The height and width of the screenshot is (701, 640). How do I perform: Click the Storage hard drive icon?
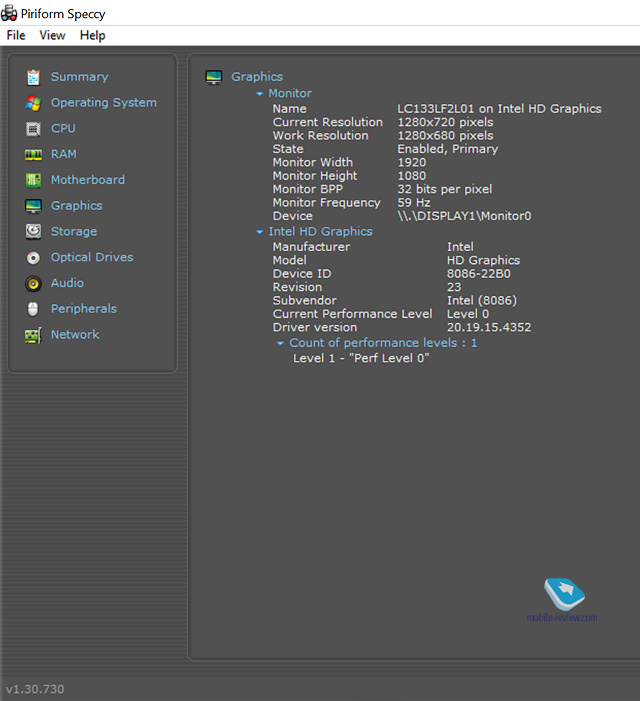click(x=33, y=232)
